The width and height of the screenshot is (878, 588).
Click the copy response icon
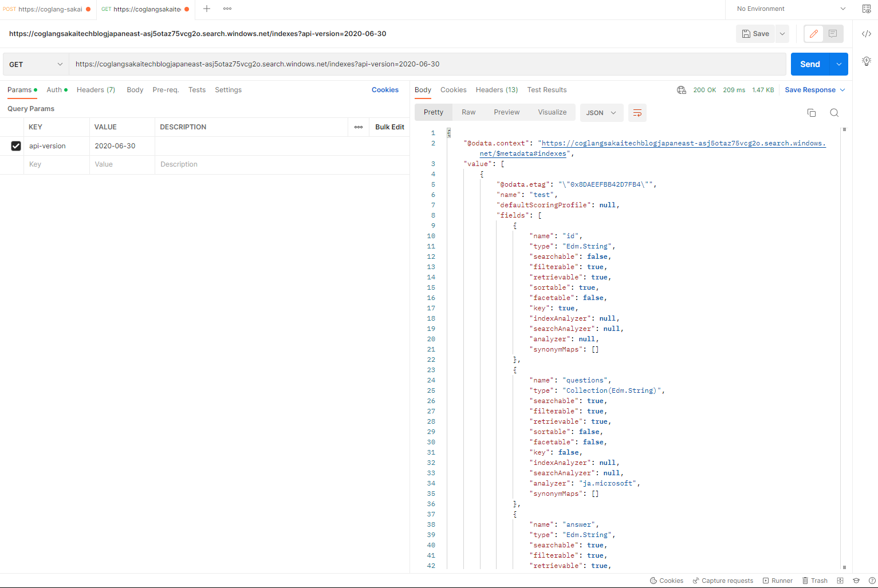(811, 113)
